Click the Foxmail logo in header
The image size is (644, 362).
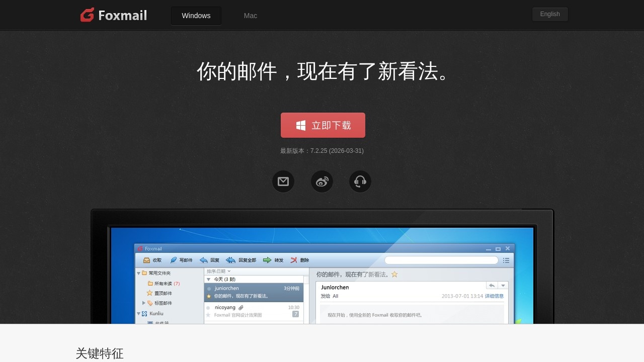pos(114,15)
